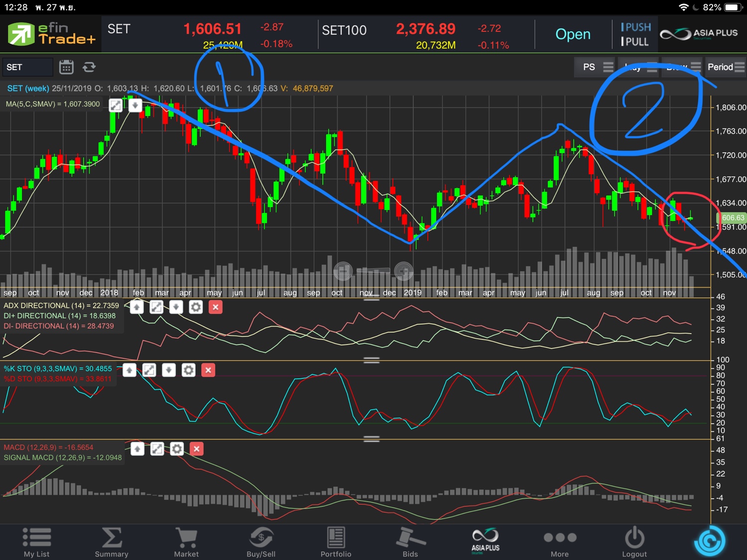The height and width of the screenshot is (560, 747).
Task: Expand the MA price chart panel
Action: coord(116,106)
